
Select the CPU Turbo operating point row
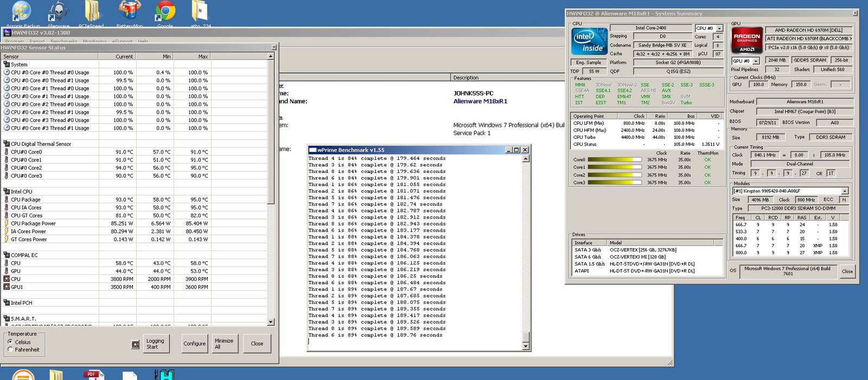(x=647, y=137)
